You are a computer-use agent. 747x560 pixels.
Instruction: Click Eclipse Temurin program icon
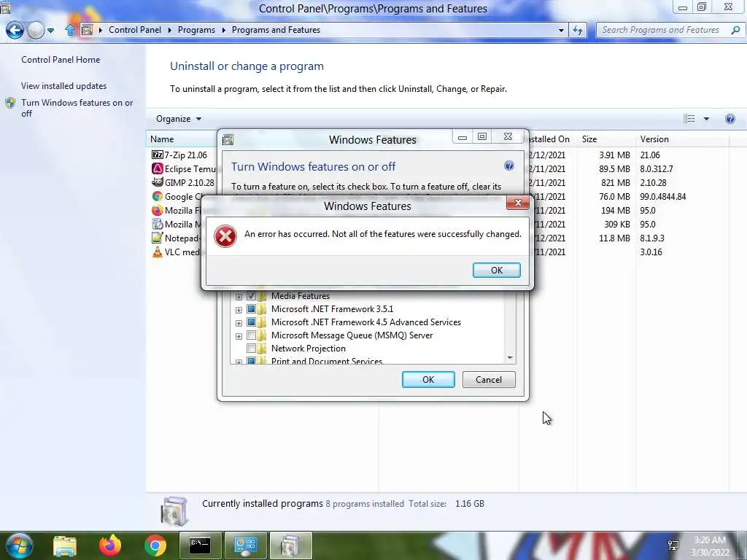click(158, 168)
